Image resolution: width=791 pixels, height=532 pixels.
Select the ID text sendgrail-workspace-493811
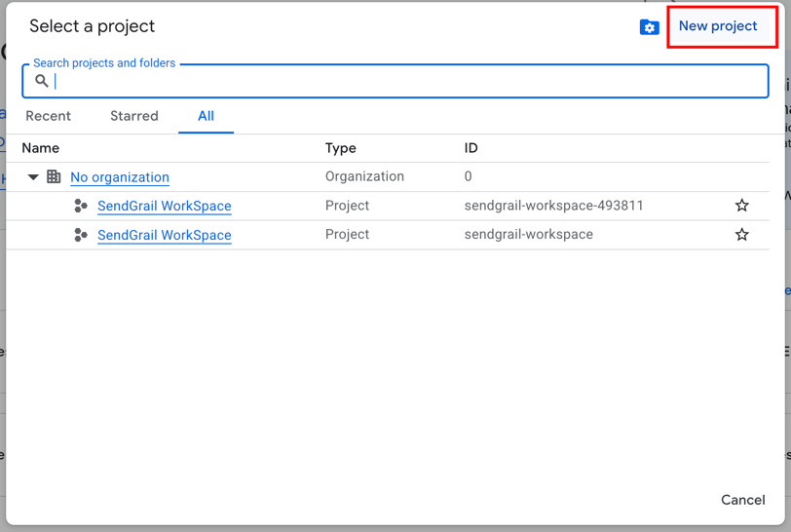pyautogui.click(x=553, y=206)
